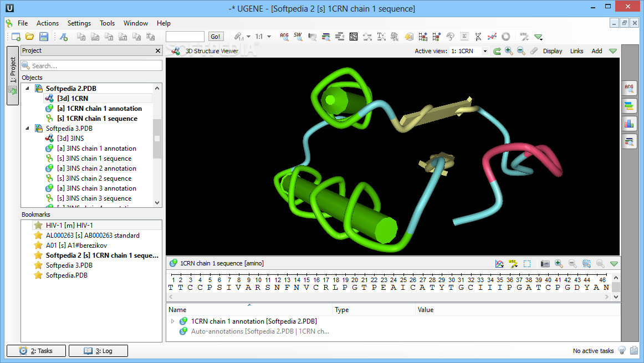Click the red-blue graph line icon
This screenshot has height=363, width=644.
click(492, 37)
